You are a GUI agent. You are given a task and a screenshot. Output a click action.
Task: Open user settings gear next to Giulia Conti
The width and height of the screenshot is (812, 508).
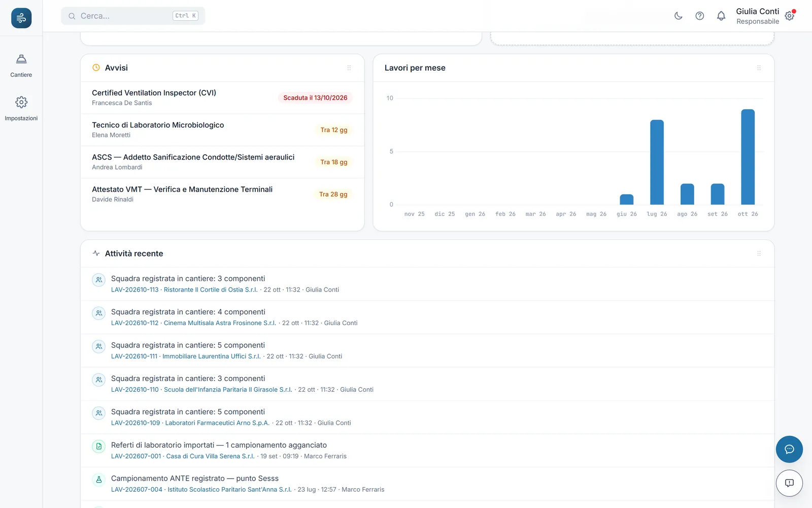tap(790, 16)
